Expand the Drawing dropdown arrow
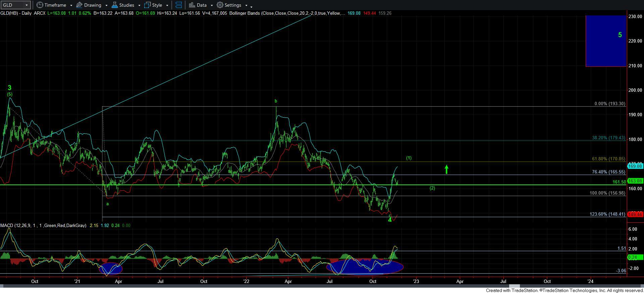 [x=106, y=5]
